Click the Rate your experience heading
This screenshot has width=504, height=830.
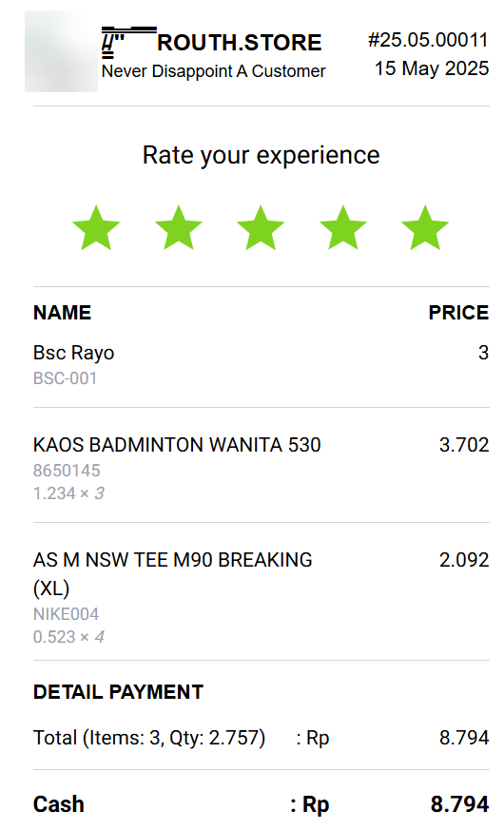click(261, 156)
